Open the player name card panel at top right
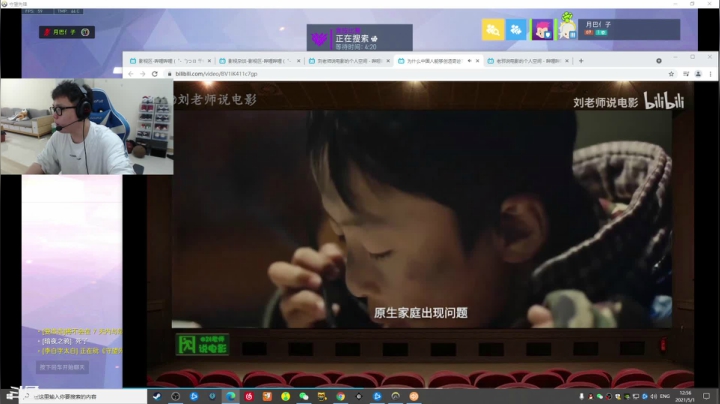 tap(629, 29)
